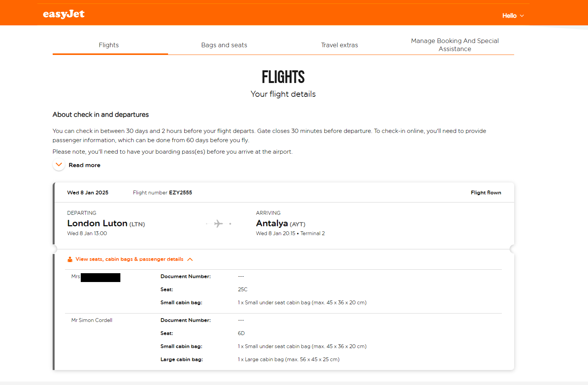Click the Read more text
Image resolution: width=588 pixels, height=385 pixels.
[x=85, y=165]
